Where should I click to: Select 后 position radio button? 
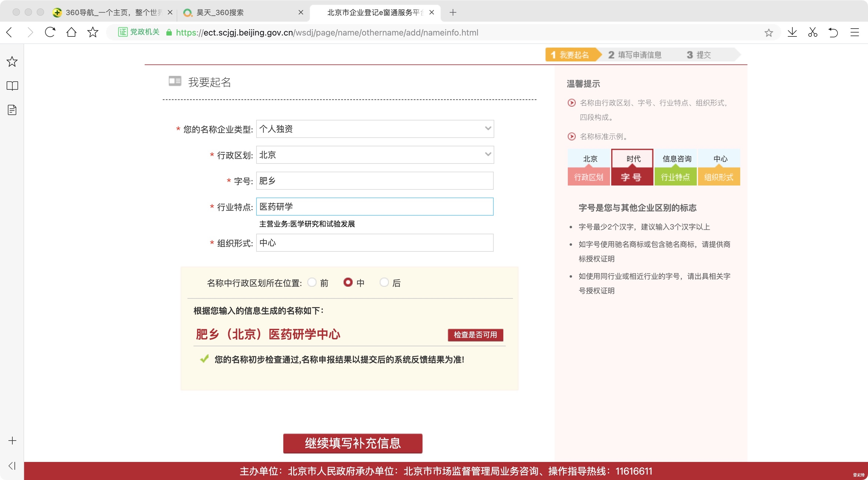click(x=384, y=282)
